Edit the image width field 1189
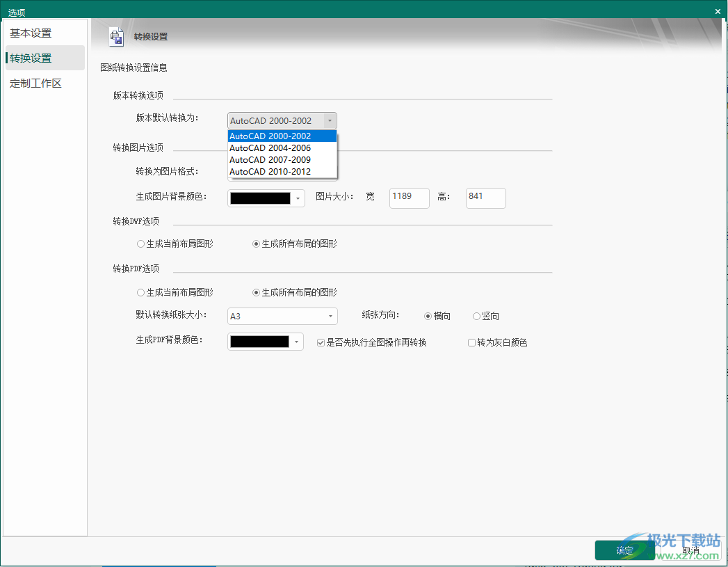728x567 pixels. click(409, 198)
